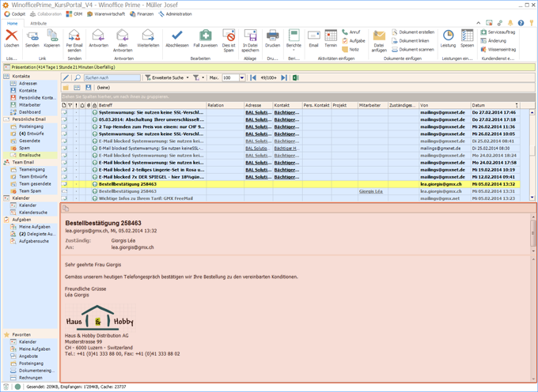Click the green status circle in status bar
This screenshot has width=538, height=392.
coord(18,386)
